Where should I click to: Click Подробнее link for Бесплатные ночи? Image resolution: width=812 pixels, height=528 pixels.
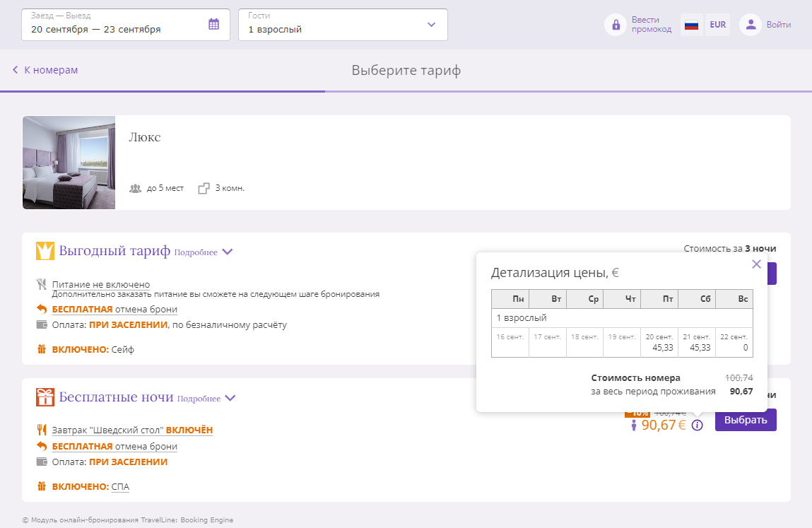point(199,399)
